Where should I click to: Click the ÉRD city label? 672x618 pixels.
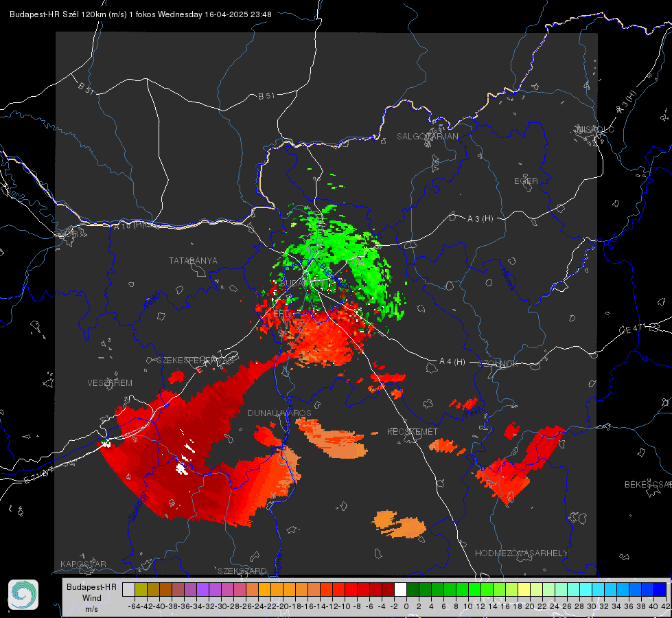pos(281,314)
